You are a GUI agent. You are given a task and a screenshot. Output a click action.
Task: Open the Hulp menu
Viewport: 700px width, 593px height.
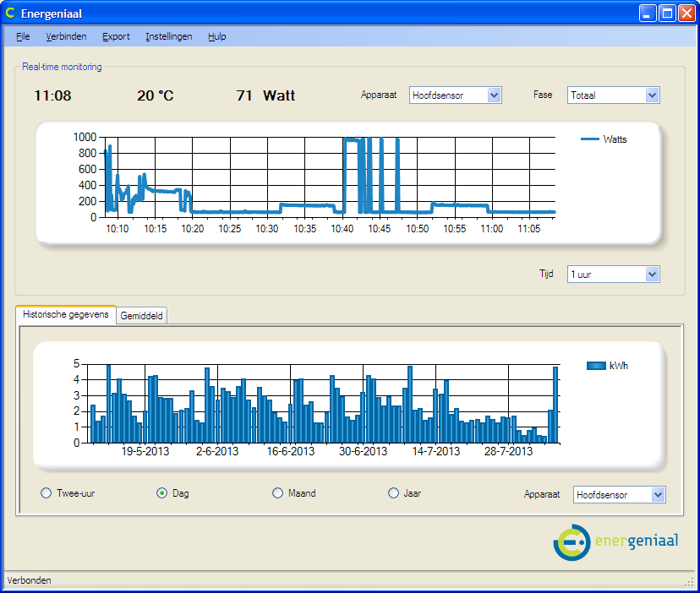(217, 36)
